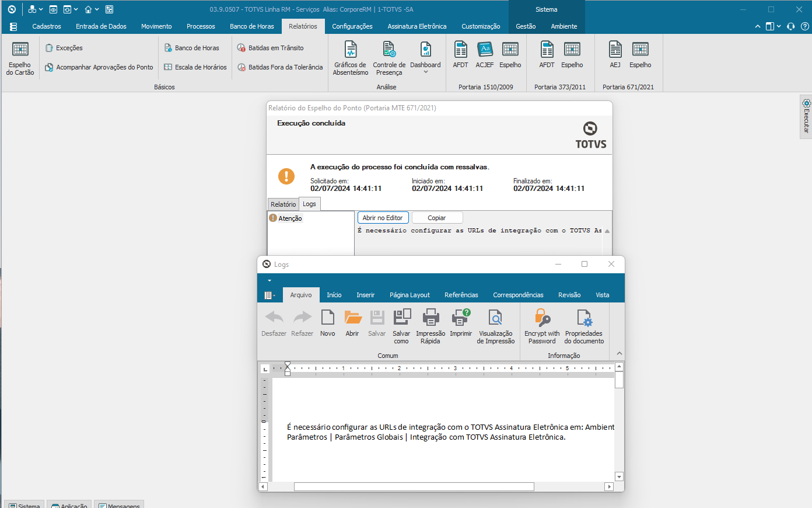Click the tab stop selector beside ruler
812x508 pixels.
265,369
